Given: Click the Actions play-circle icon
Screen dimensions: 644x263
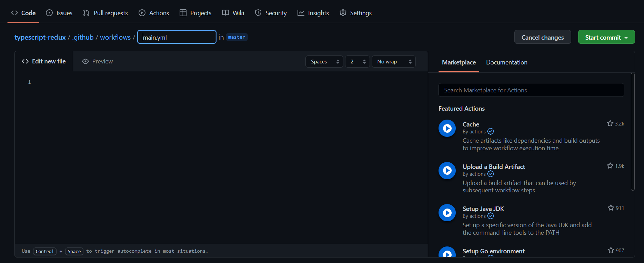Looking at the screenshot, I should coord(142,13).
